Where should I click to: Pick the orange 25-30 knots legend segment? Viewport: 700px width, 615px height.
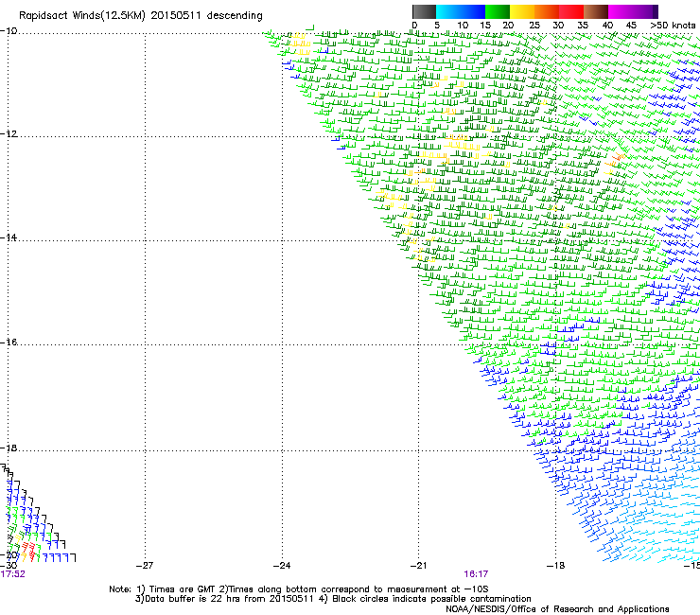tap(547, 11)
